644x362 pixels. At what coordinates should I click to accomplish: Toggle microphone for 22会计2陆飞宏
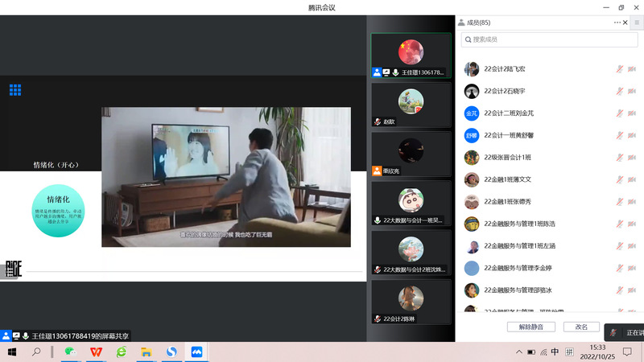(x=620, y=69)
